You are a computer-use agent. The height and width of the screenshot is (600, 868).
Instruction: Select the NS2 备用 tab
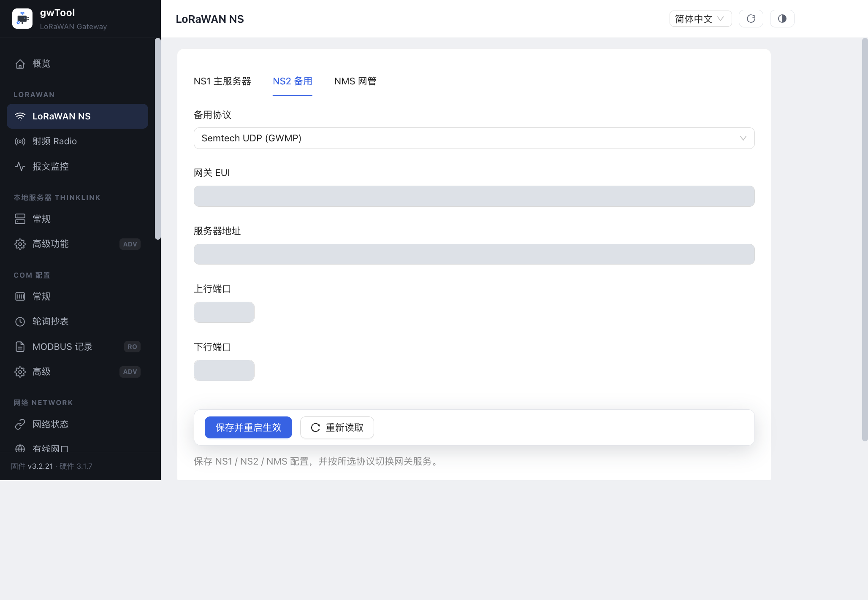(293, 81)
